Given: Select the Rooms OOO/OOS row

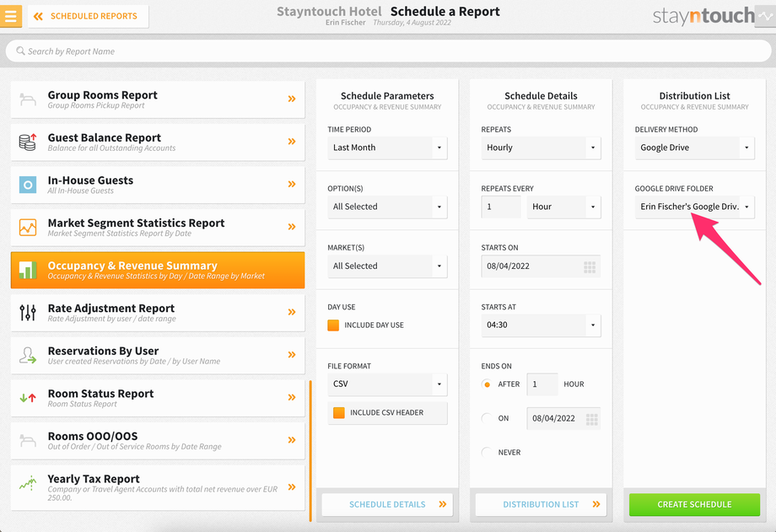Looking at the screenshot, I should 158,440.
